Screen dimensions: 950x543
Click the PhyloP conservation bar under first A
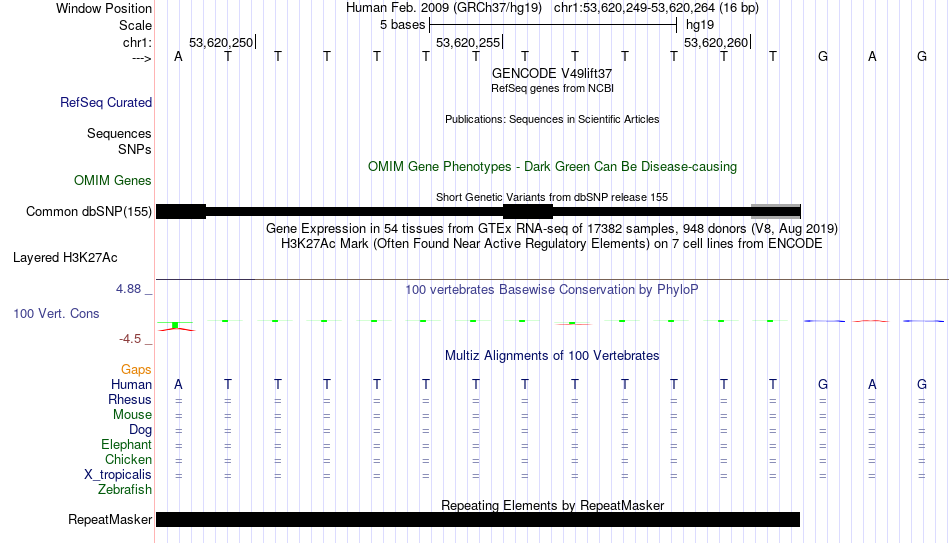point(176,326)
